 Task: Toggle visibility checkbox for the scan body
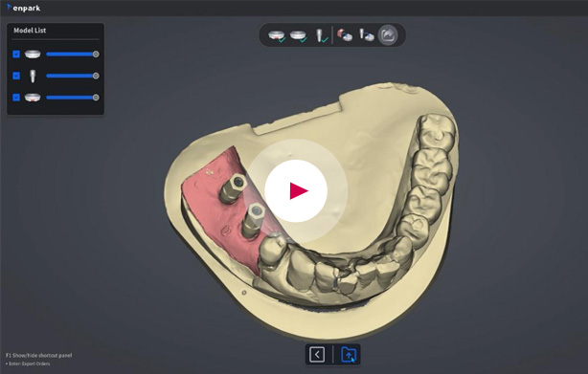[16, 76]
